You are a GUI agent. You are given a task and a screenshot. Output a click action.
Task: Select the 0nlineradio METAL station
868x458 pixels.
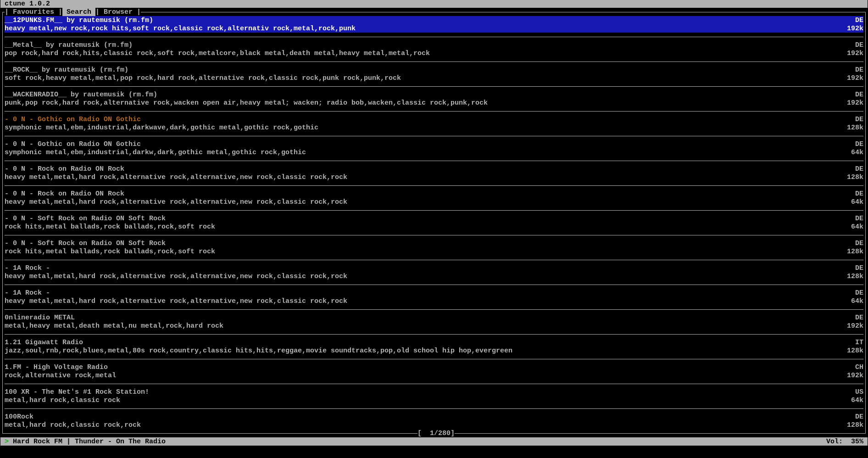click(x=434, y=322)
